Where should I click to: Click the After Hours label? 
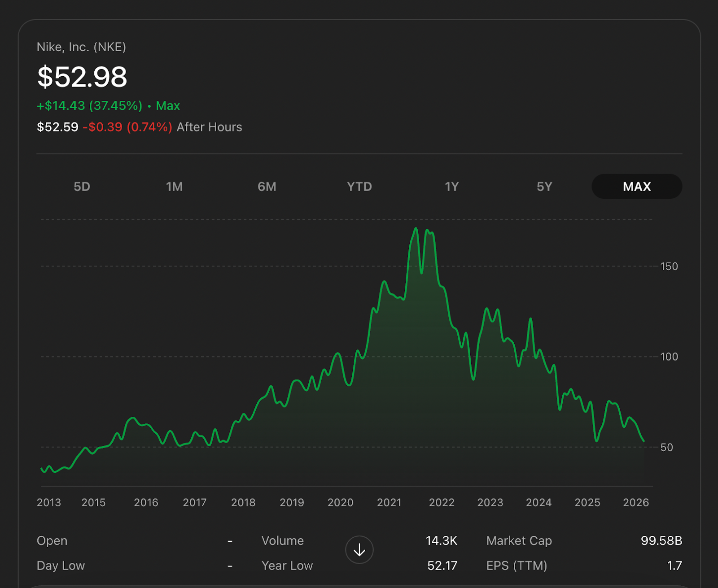210,127
